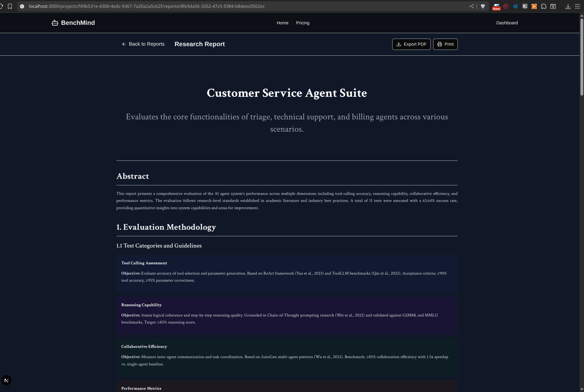This screenshot has width=584, height=392.
Task: Click the Export PDF button
Action: 411,44
